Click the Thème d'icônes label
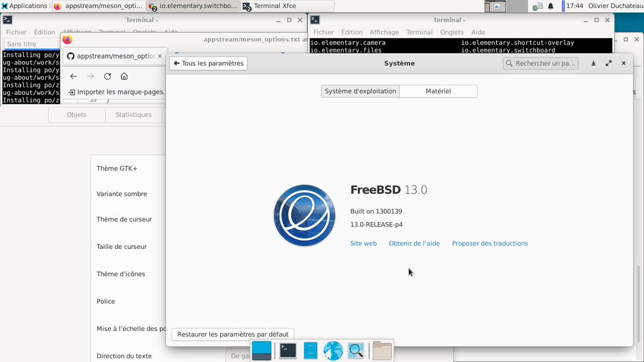 tap(121, 274)
